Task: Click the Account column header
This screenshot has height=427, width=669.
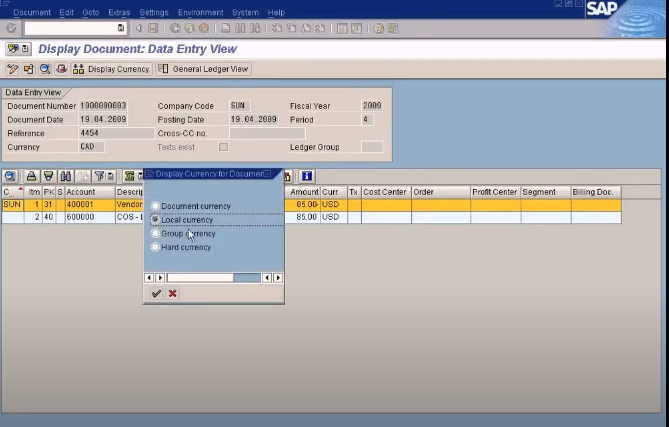Action: [90, 192]
